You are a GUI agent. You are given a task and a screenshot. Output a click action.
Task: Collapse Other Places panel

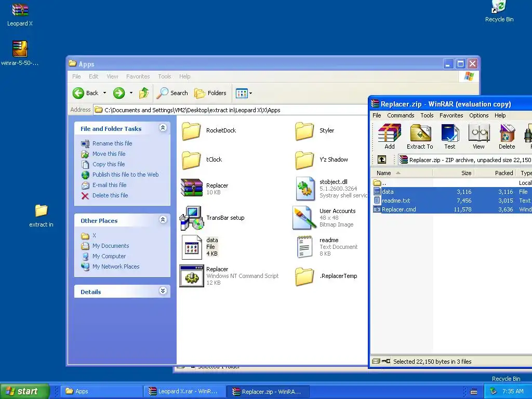[163, 220]
